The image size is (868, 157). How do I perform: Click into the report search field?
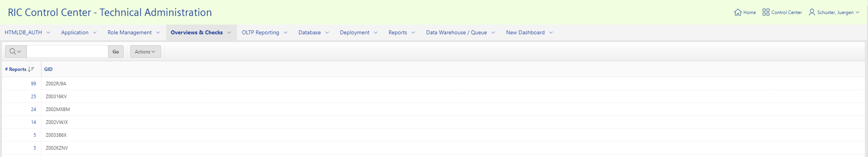pos(67,52)
